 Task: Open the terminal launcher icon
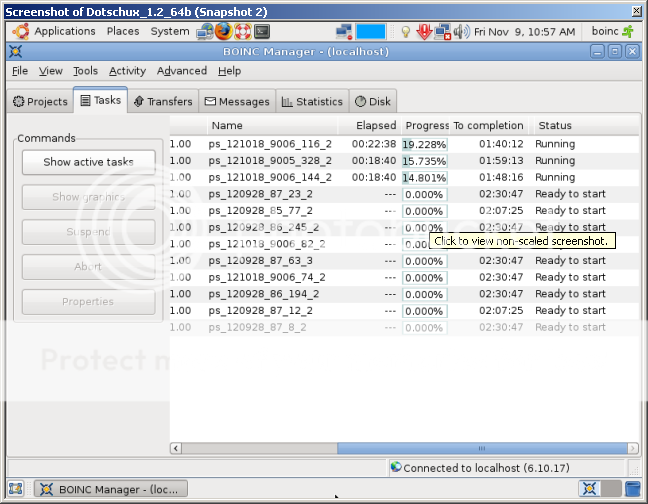262,31
